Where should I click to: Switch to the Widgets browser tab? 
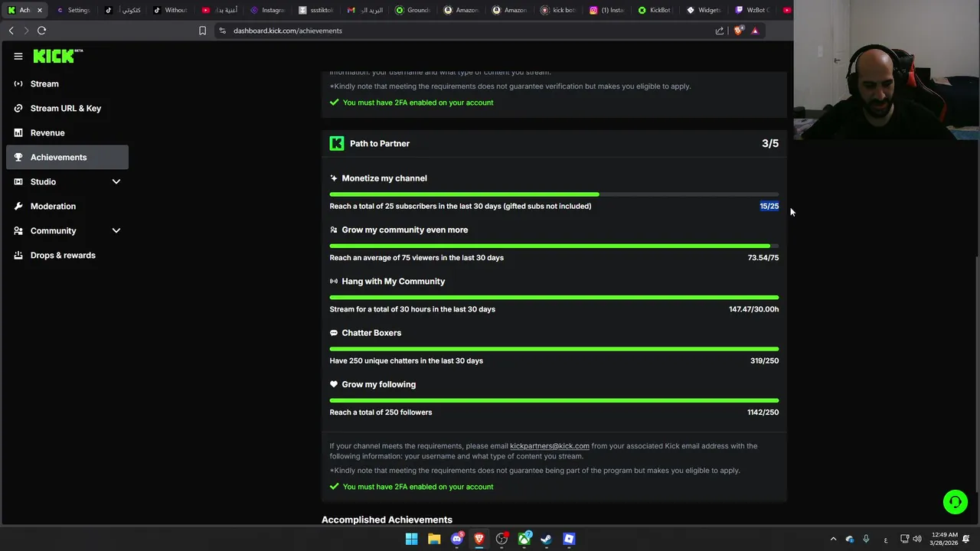tap(703, 10)
